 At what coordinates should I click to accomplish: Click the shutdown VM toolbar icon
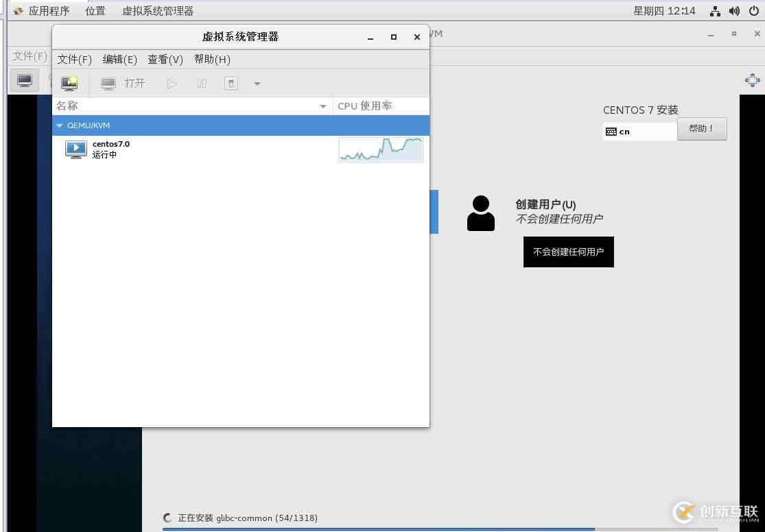tap(231, 84)
